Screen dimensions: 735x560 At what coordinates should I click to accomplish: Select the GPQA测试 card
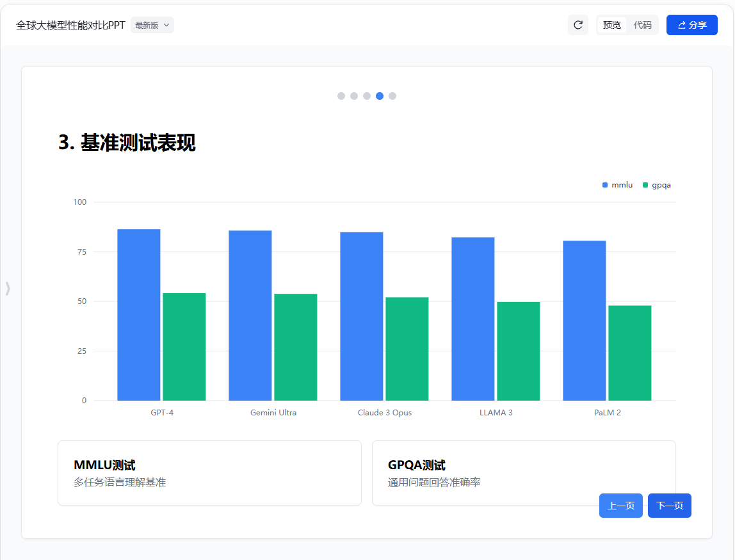coord(487,473)
